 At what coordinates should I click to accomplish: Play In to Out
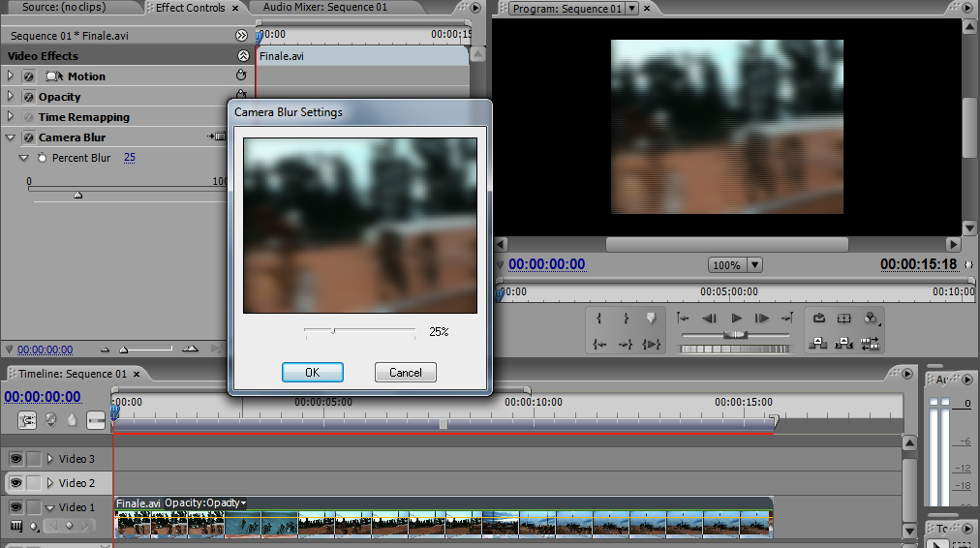(x=652, y=344)
